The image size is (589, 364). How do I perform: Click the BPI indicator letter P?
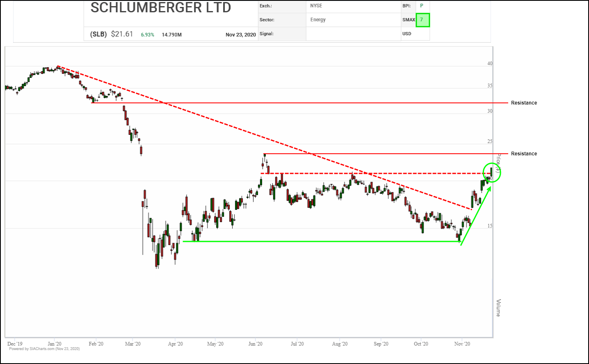421,6
